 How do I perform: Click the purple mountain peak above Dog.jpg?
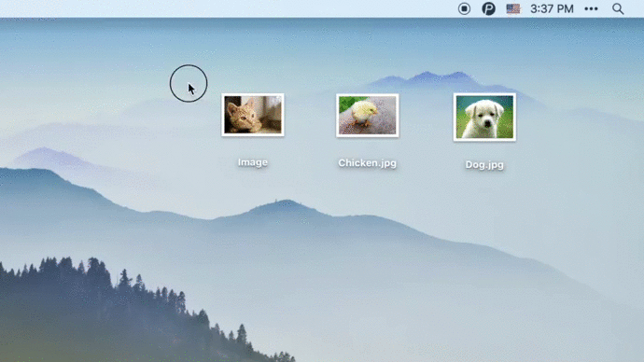click(x=427, y=78)
